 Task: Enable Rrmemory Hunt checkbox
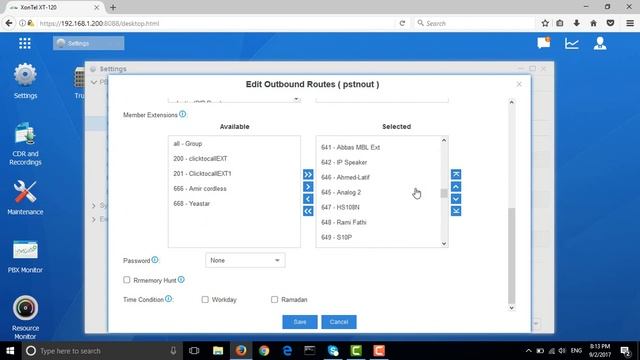(x=127, y=280)
